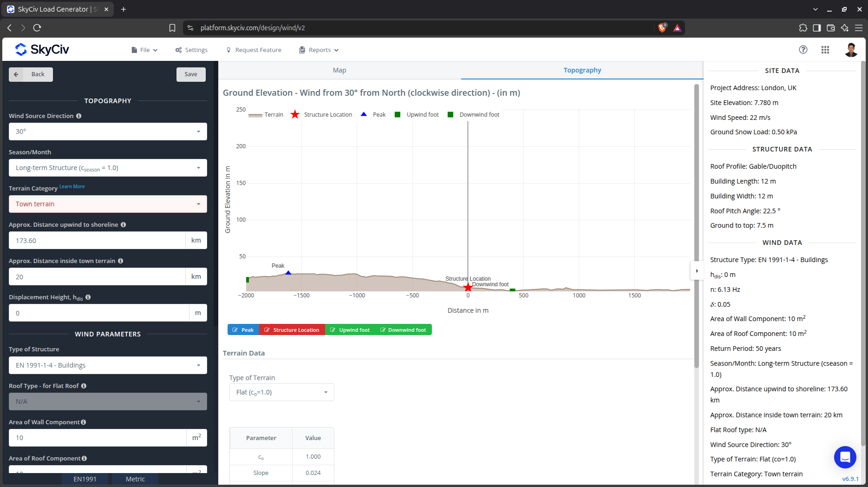The image size is (868, 487).
Task: Click info icon beside Distance upwind to shoreline
Action: [124, 224]
